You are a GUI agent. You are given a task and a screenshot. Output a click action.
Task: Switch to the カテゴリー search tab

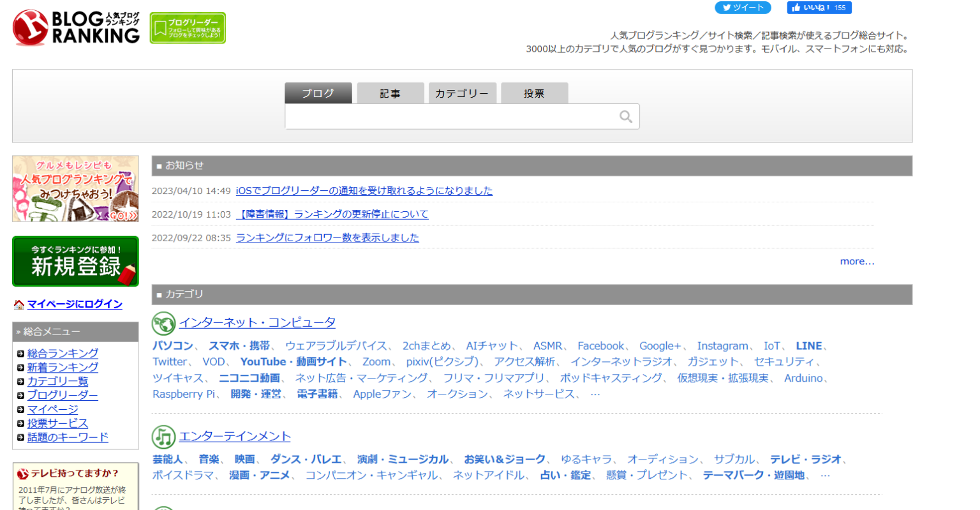(462, 93)
